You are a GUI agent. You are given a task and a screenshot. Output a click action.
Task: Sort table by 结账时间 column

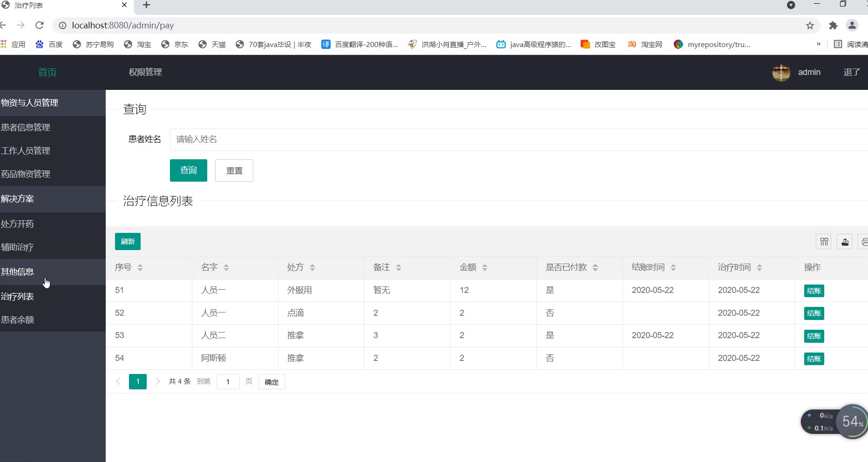pos(673,267)
